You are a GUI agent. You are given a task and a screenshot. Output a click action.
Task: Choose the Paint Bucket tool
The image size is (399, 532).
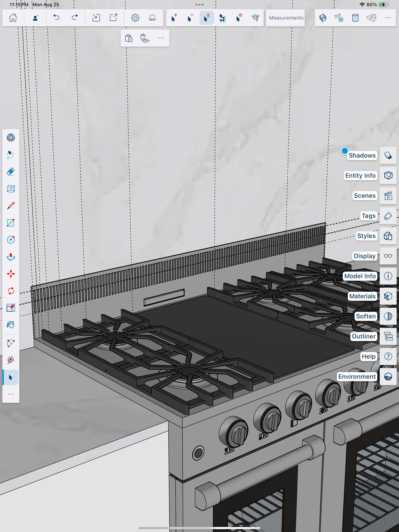coord(11,325)
